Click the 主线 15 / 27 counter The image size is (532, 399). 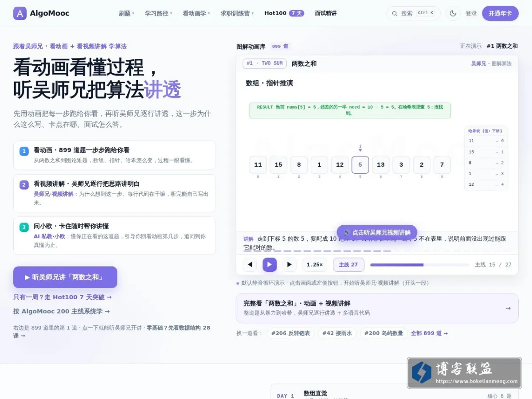point(493,265)
